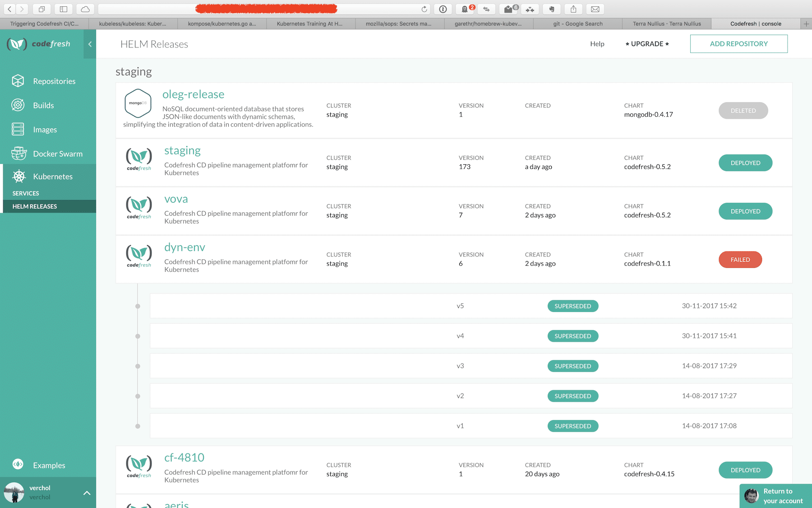Click timeline dot for v2 revision
812x508 pixels.
(x=138, y=396)
